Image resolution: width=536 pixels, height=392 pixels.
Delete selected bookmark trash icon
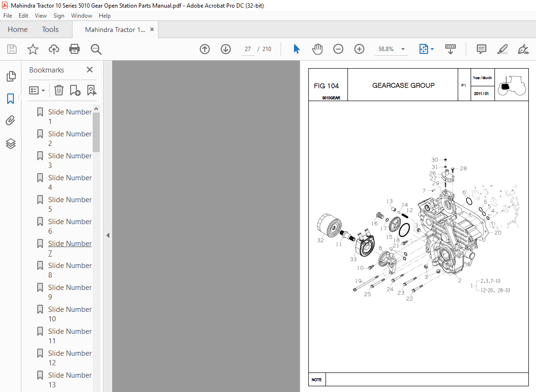tap(59, 90)
